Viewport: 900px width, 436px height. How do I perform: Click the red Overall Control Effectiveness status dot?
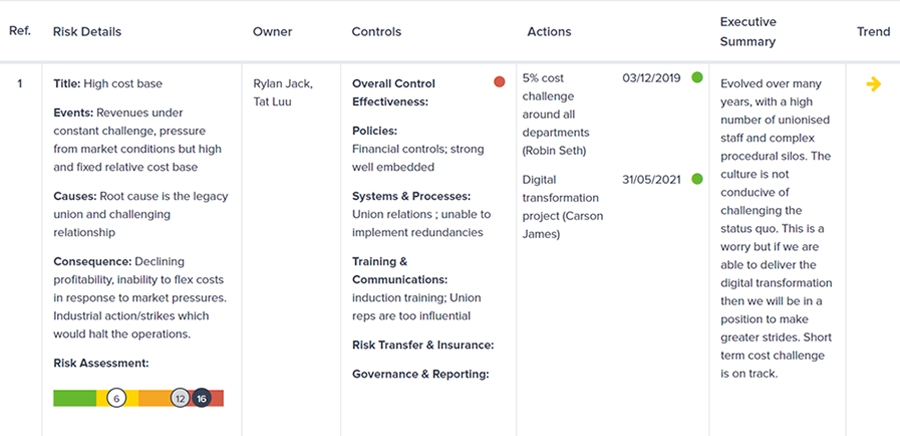coord(499,81)
